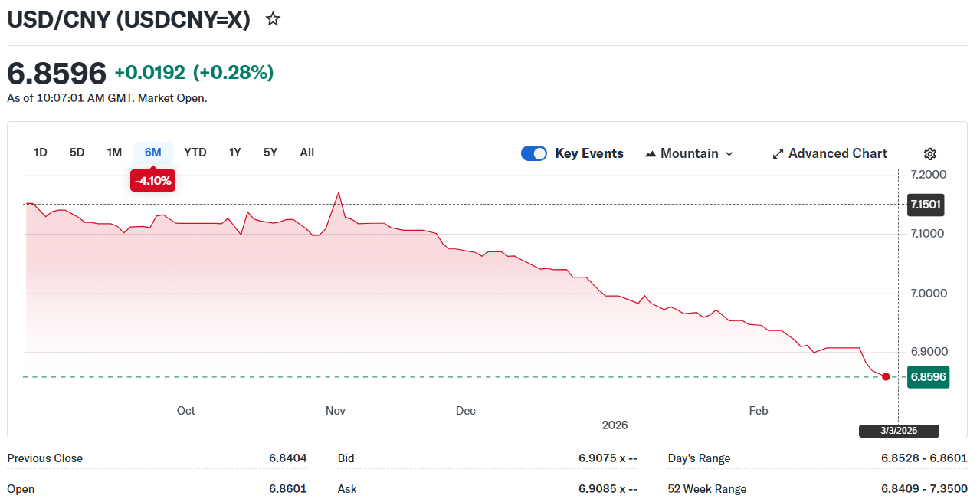Viewport: 980px width, 499px height.
Task: Open the Advanced Chart link
Action: [x=837, y=153]
